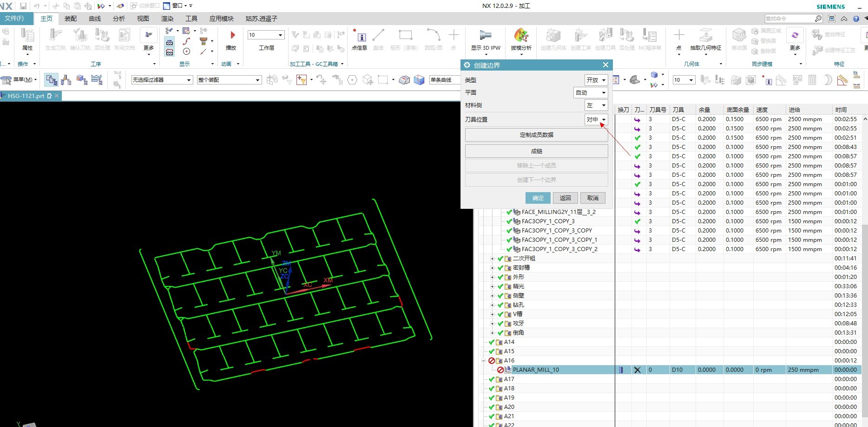Switch to the 曲线 ribbon tab
The height and width of the screenshot is (427, 868).
click(x=95, y=19)
